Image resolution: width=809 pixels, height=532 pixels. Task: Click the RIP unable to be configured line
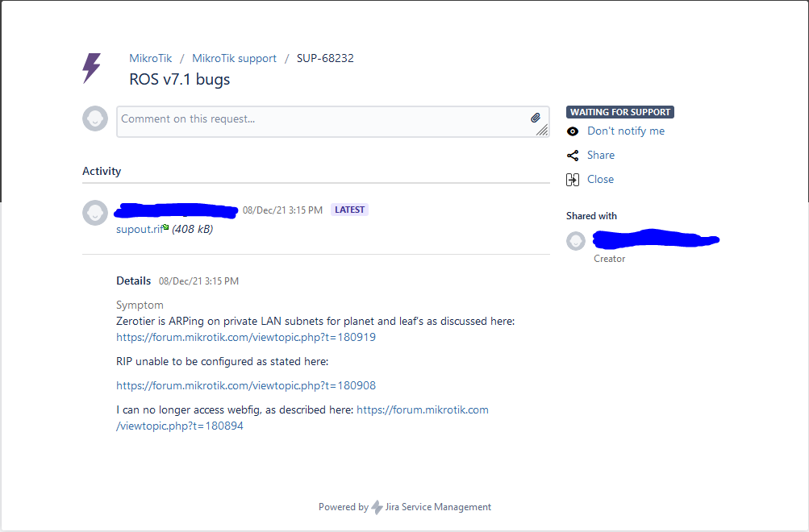pyautogui.click(x=223, y=361)
